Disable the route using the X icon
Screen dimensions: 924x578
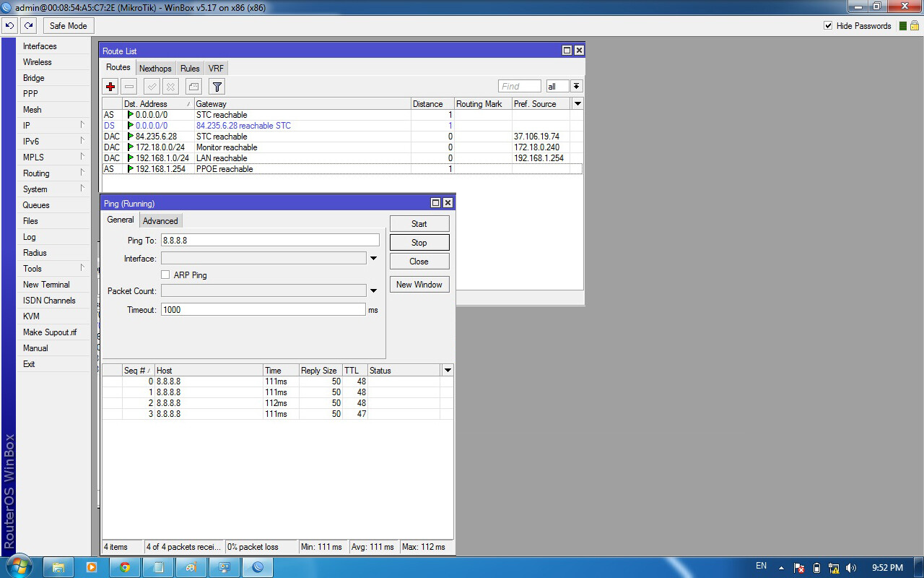point(170,87)
